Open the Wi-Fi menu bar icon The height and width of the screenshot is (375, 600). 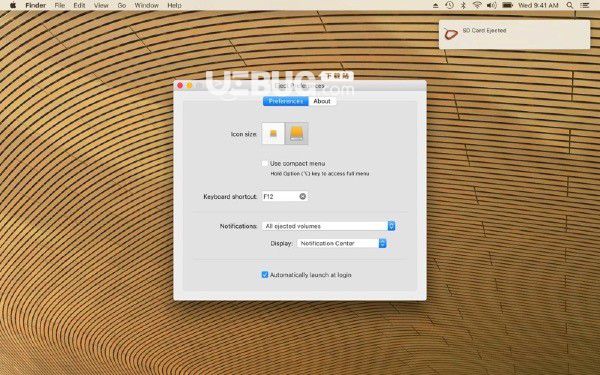(477, 5)
